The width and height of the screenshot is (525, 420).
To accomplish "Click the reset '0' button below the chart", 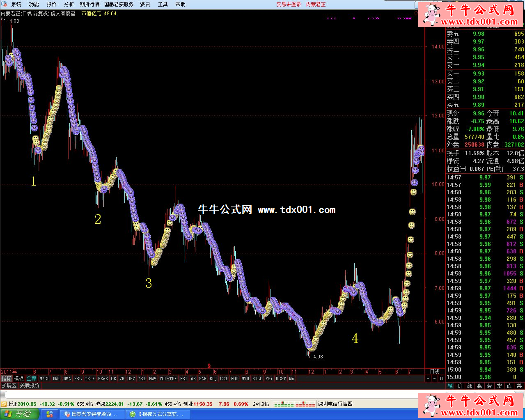I will (x=441, y=379).
